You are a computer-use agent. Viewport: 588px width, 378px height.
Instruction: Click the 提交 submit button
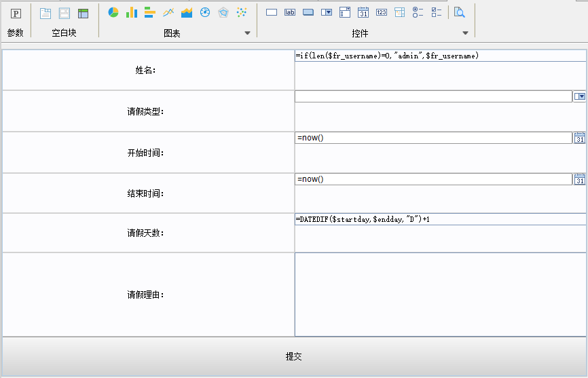pos(293,356)
